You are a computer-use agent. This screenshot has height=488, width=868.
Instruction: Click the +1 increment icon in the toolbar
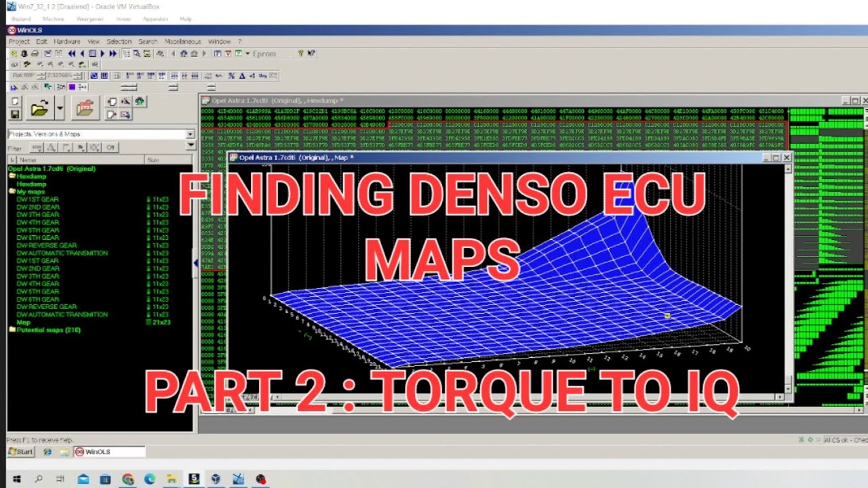click(x=252, y=75)
